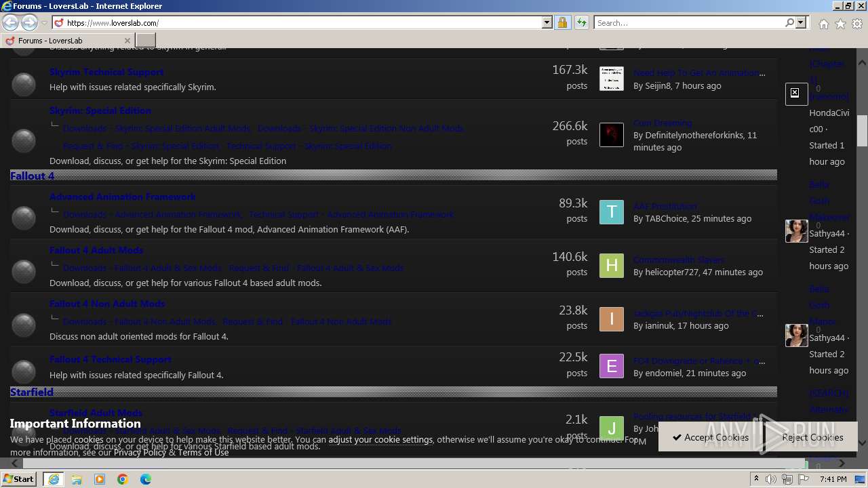The height and width of the screenshot is (488, 868).
Task: Open the Windows Start menu
Action: 19,479
